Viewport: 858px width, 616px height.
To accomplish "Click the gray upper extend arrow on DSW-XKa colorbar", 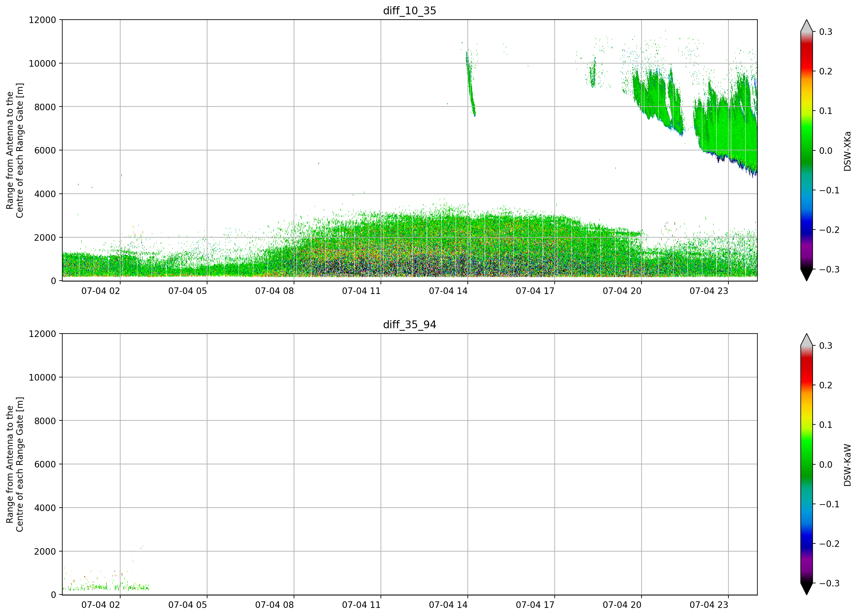I will pos(807,26).
